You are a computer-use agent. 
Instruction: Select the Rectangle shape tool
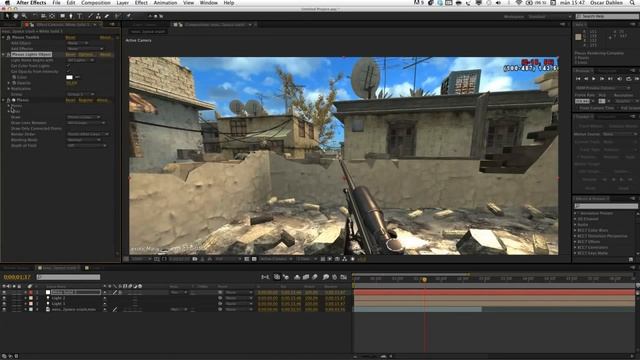click(62, 16)
